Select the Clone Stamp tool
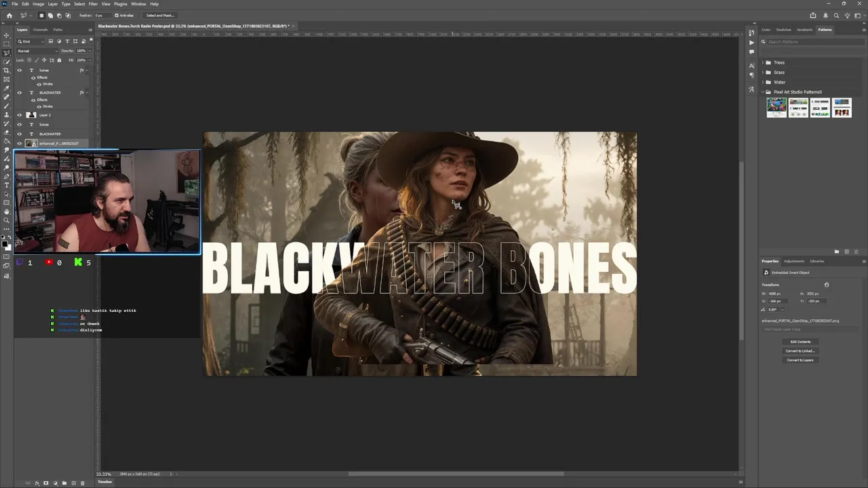868x488 pixels. pos(7,115)
